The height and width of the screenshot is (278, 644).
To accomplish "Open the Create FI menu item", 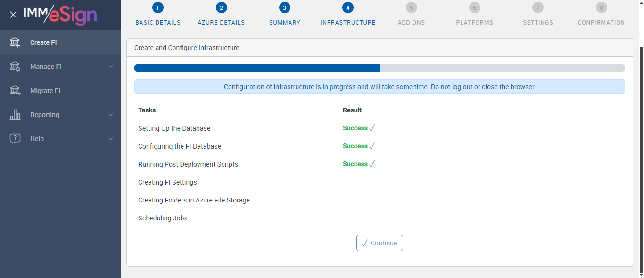I will pos(60,42).
